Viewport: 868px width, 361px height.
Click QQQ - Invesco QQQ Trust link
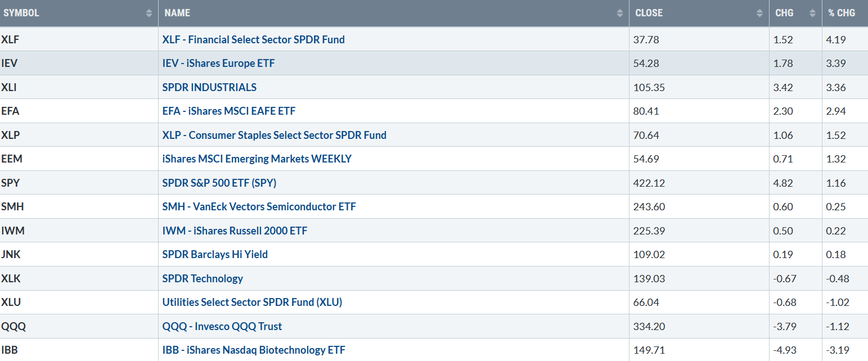(222, 326)
